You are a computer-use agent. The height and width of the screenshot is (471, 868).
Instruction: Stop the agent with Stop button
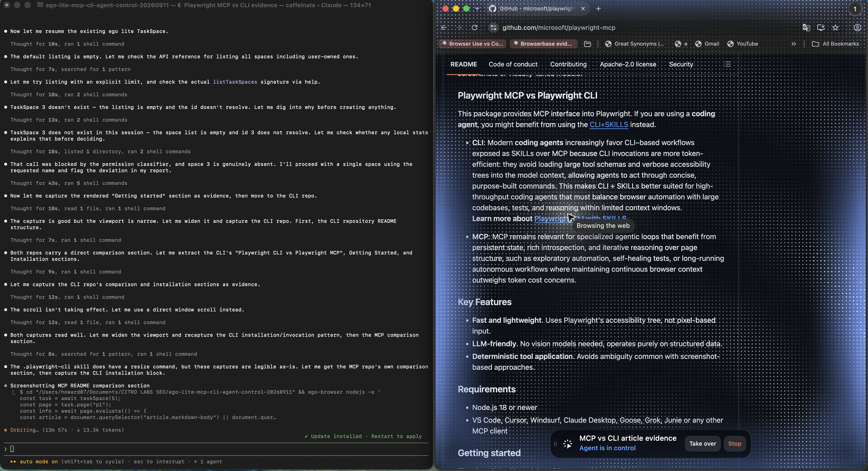coord(734,443)
